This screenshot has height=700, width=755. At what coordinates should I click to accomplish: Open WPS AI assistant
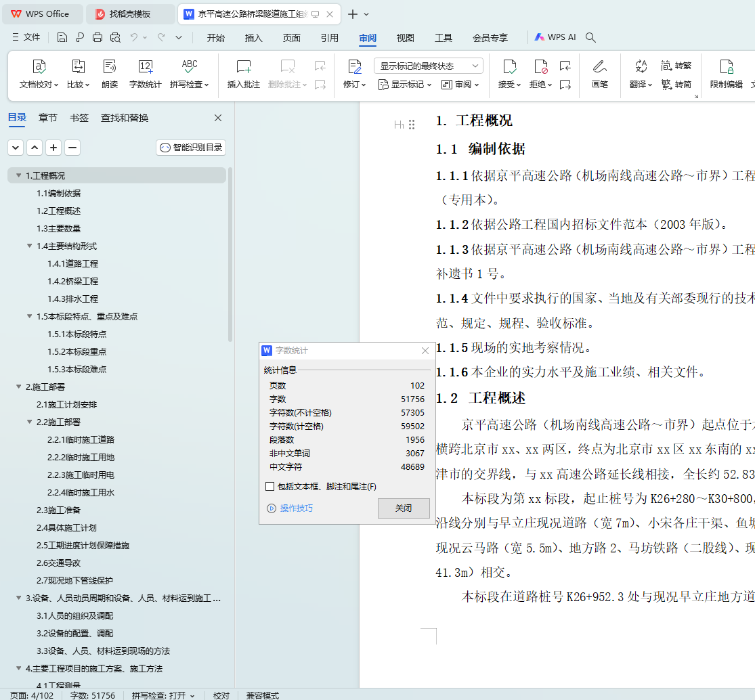(555, 37)
